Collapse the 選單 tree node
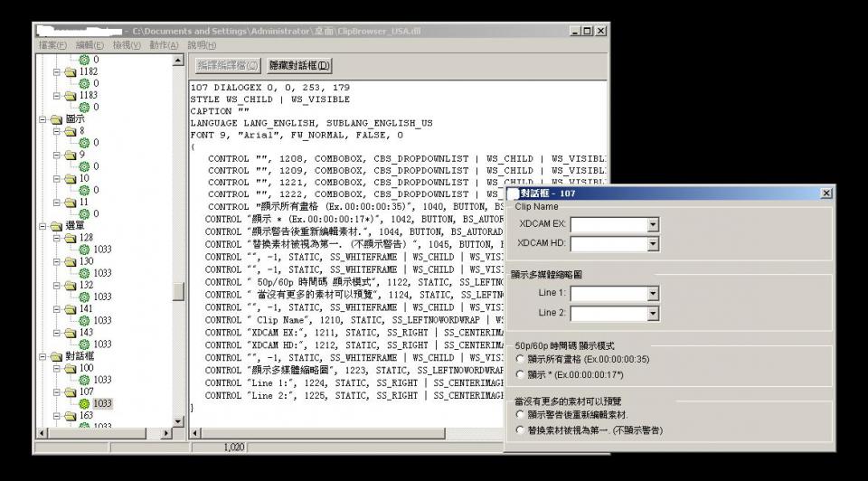868x481 pixels. [x=42, y=226]
